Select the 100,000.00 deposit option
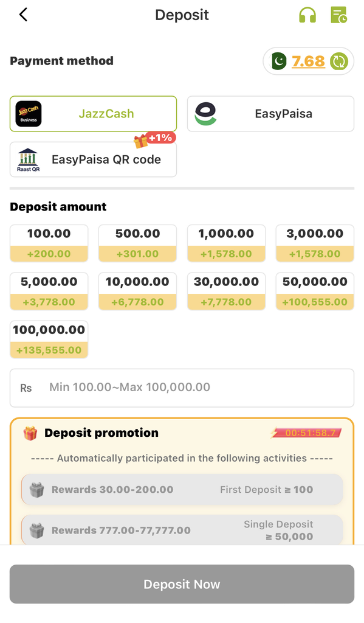This screenshot has width=364, height=623. coord(49,339)
